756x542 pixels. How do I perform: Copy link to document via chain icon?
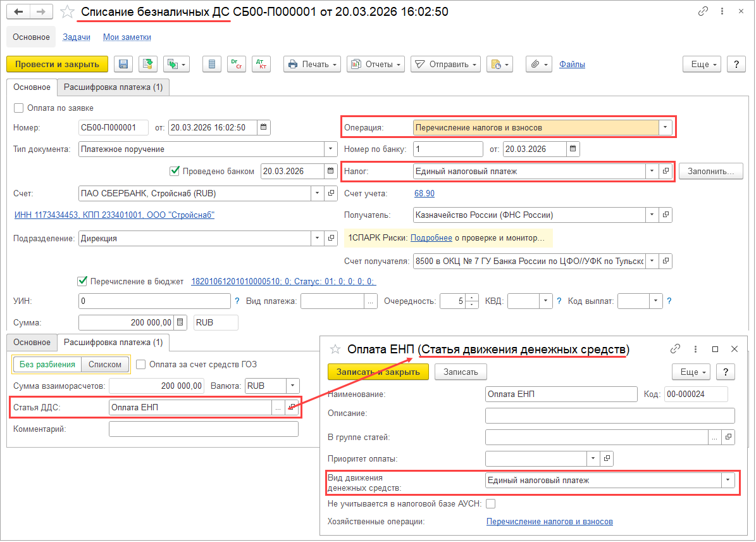[x=703, y=11]
